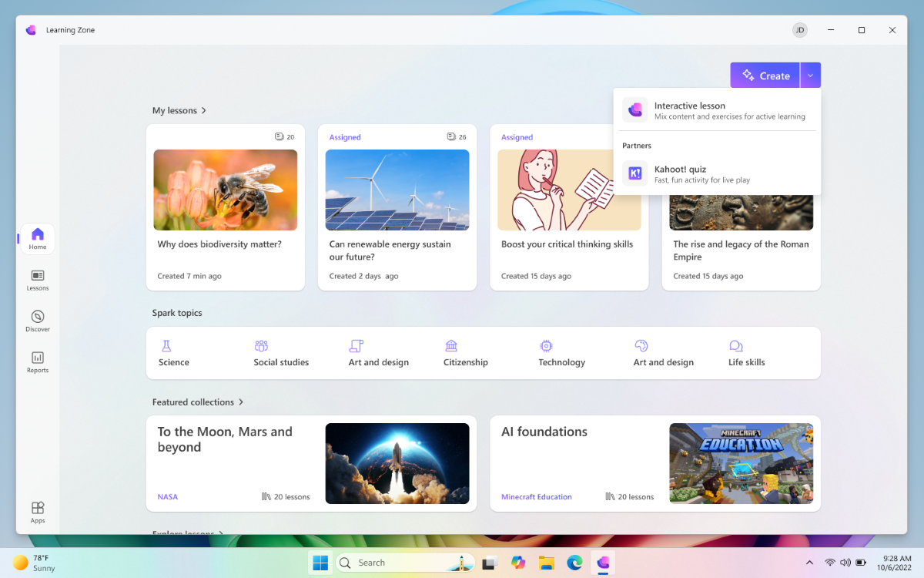Open Copilot from the taskbar

pos(518,563)
